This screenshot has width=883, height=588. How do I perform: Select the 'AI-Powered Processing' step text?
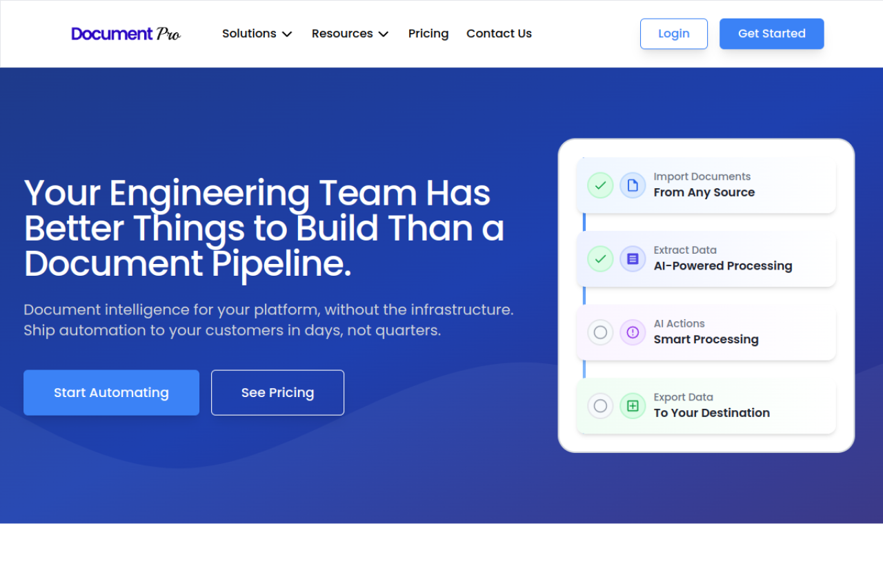tap(723, 266)
